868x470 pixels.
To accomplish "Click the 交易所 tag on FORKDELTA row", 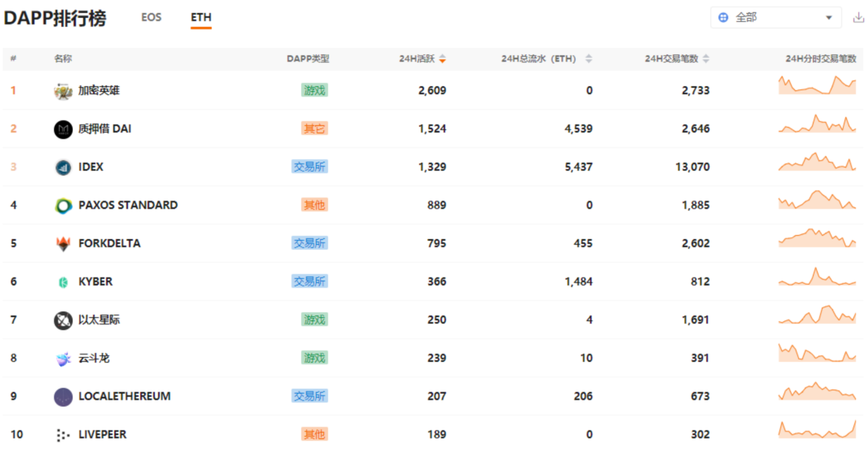I will click(x=309, y=243).
